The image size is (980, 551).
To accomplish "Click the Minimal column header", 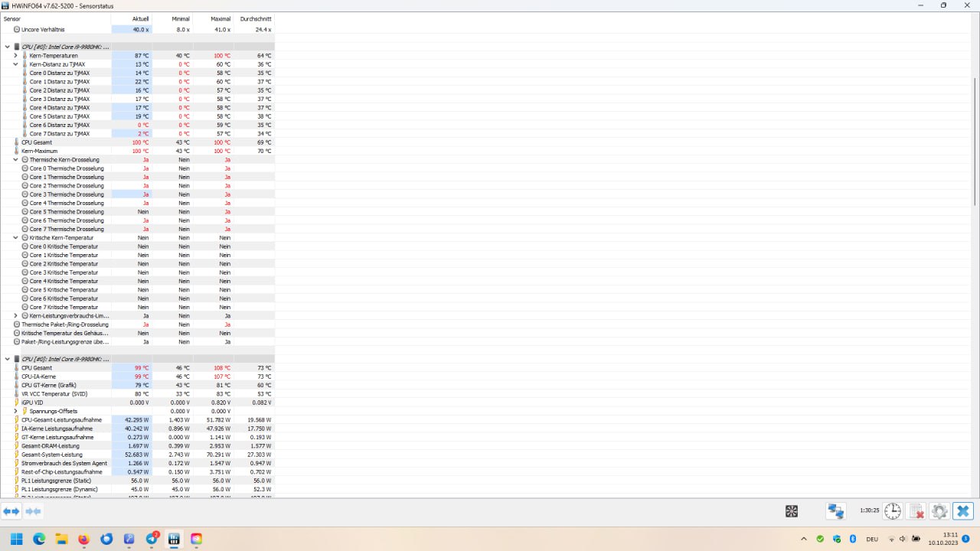I will (x=172, y=18).
